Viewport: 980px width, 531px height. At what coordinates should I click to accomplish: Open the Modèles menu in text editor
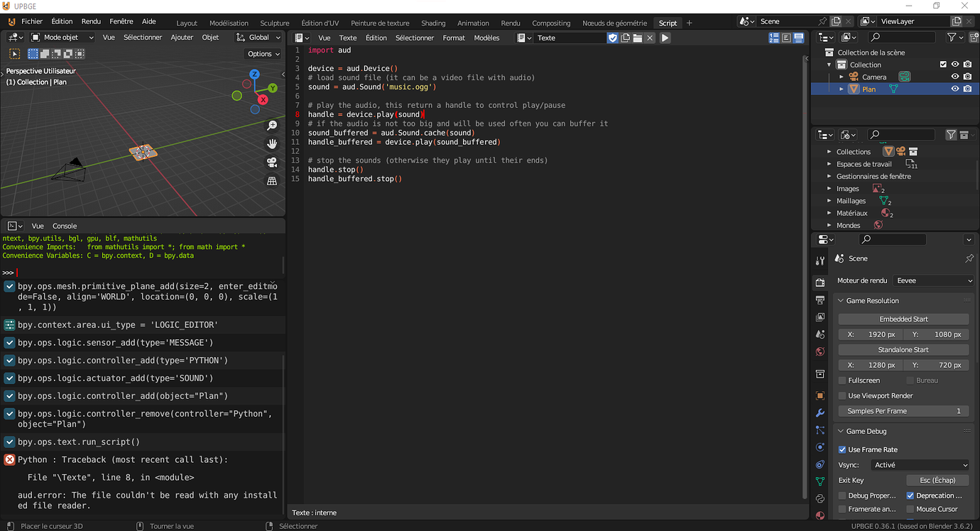pyautogui.click(x=486, y=38)
